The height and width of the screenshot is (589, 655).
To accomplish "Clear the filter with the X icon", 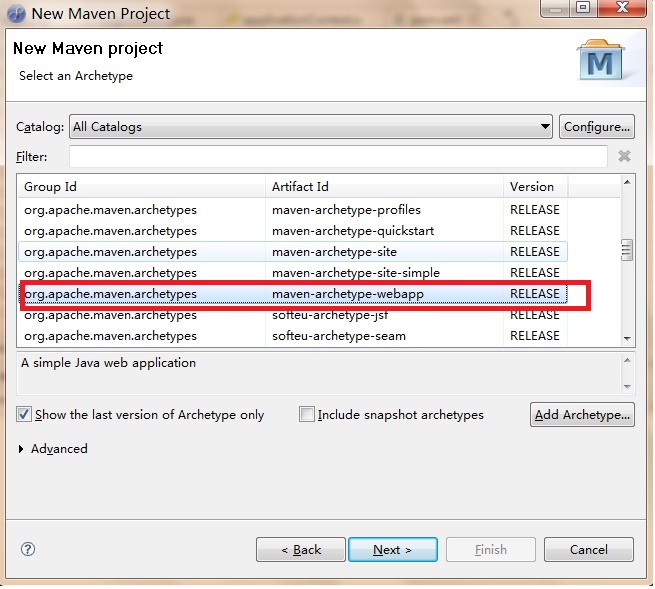I will (x=624, y=156).
